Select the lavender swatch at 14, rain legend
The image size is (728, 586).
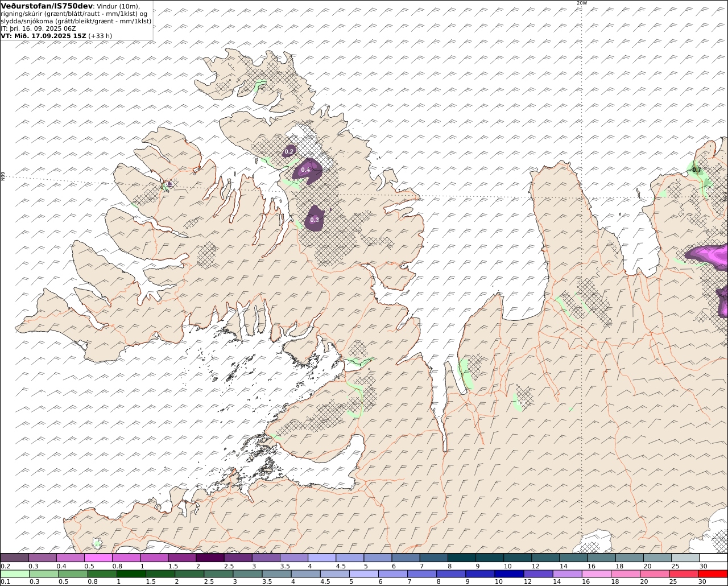[x=567, y=573]
